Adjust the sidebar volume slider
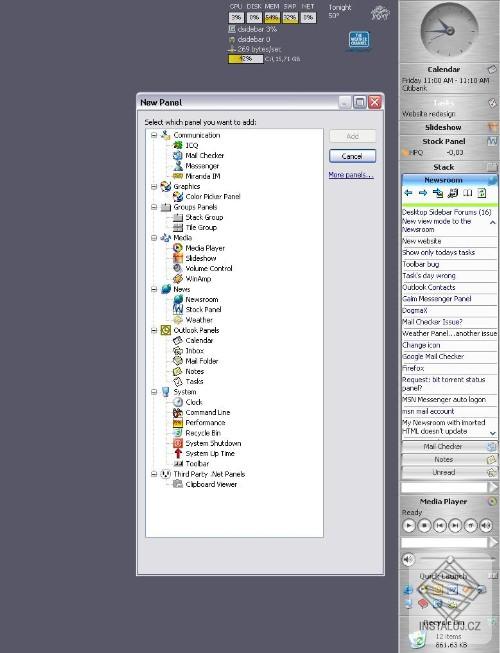This screenshot has width=500, height=653. click(x=450, y=559)
